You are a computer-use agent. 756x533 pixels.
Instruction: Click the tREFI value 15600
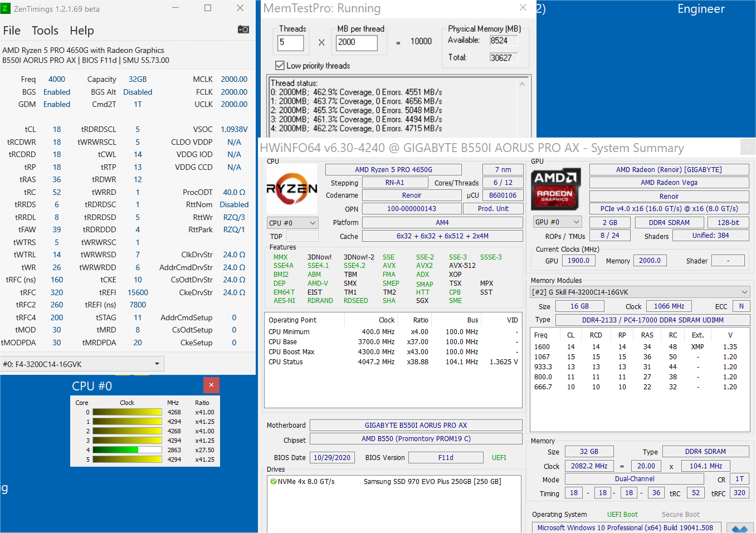coord(138,292)
